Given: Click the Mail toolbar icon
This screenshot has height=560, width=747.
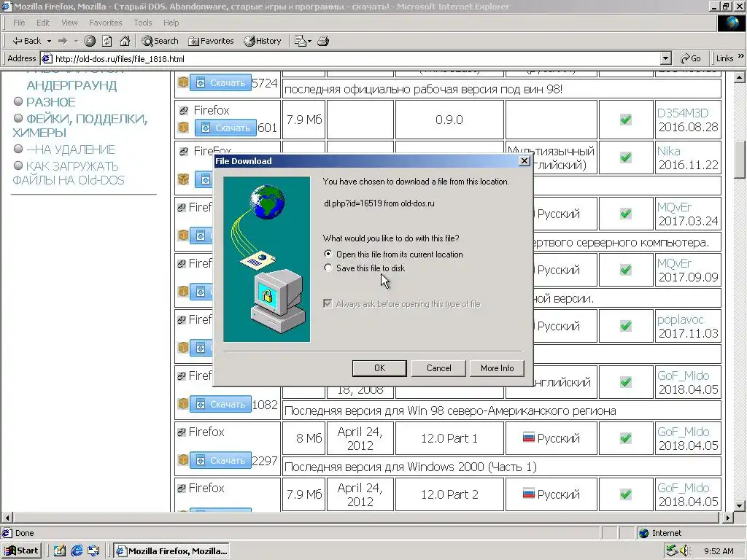Looking at the screenshot, I should pyautogui.click(x=300, y=41).
